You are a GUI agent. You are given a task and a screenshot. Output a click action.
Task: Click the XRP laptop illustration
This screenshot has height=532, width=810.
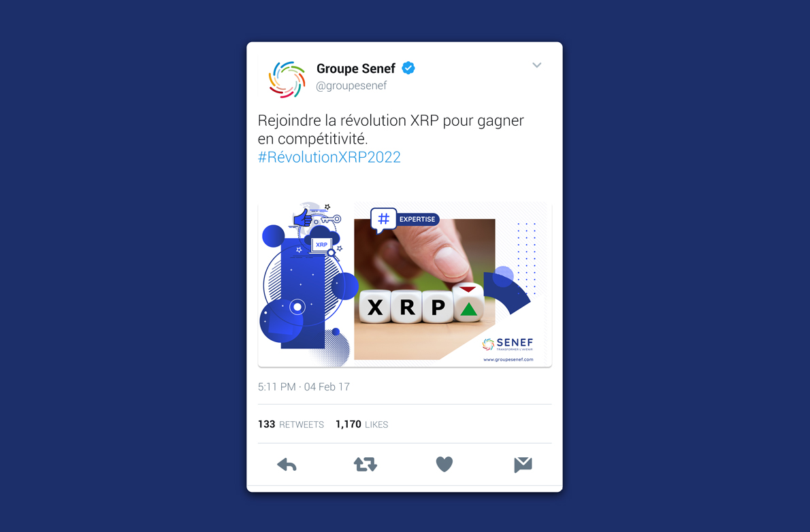tap(322, 245)
